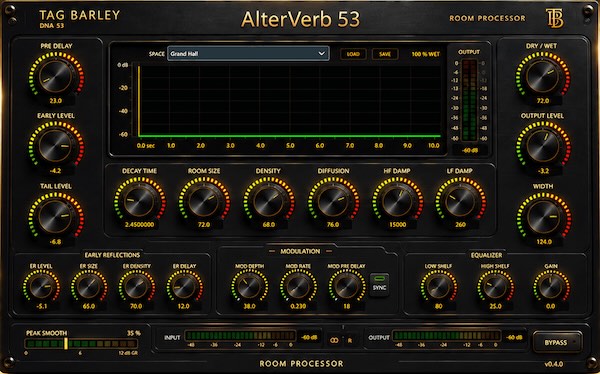Click the ER Delay value 12.0
Viewport: 600px width, 374px height.
[x=184, y=306]
